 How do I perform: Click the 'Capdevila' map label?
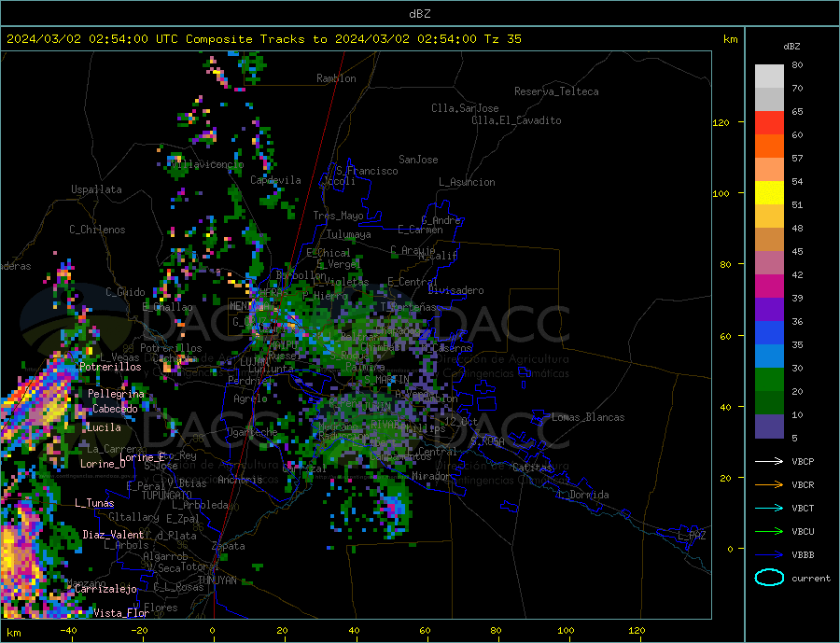[275, 180]
